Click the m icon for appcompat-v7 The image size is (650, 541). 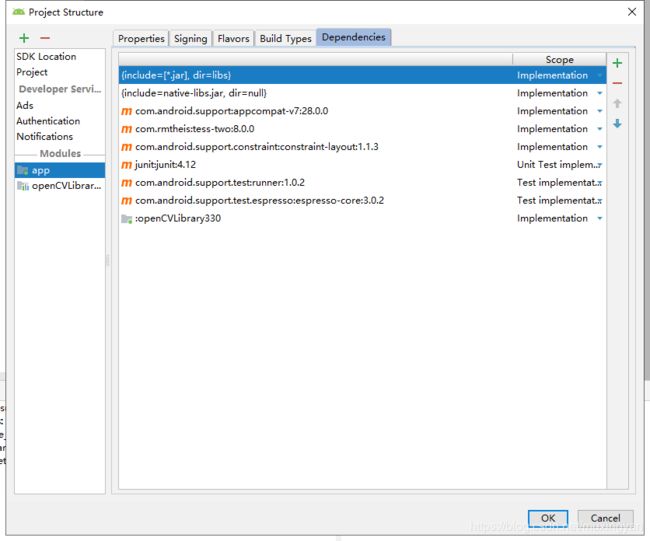[x=126, y=111]
